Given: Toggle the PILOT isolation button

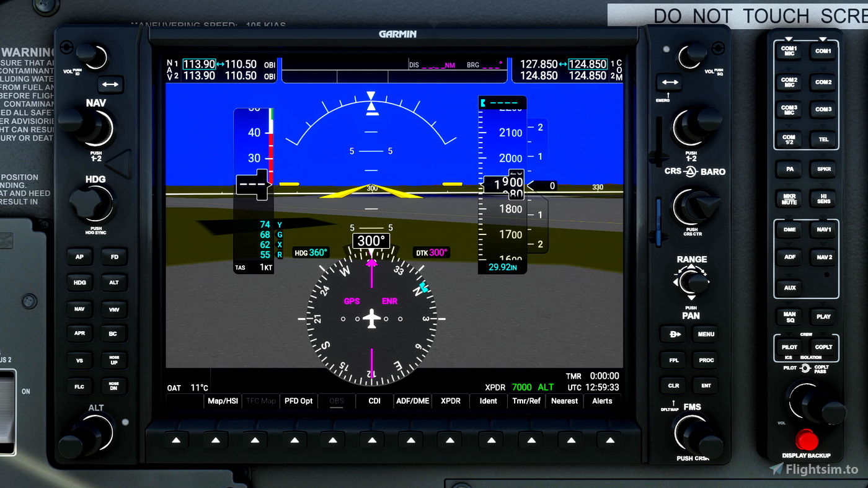Looking at the screenshot, I should 789,347.
